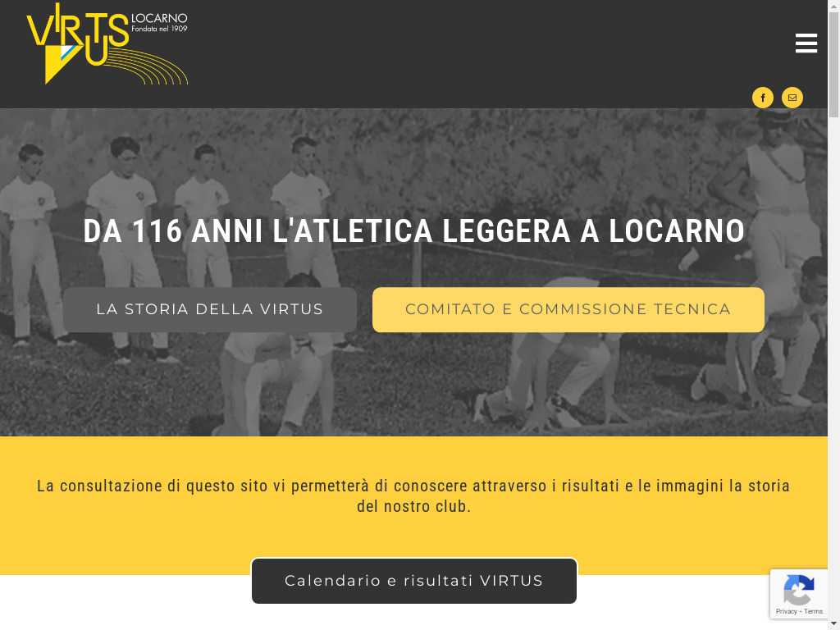This screenshot has height=630, width=840.
Task: Click the yellow triangle in the Virtus logo
Action: [58, 64]
